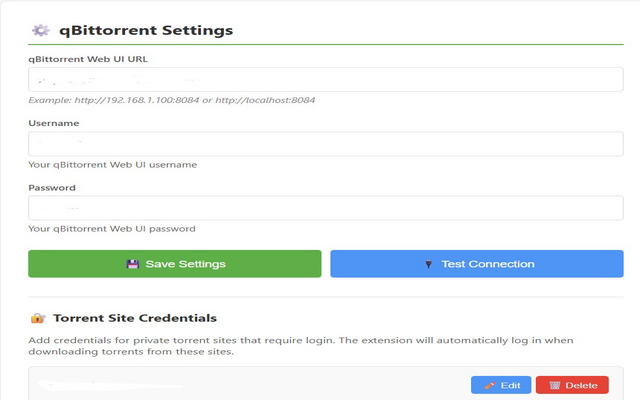This screenshot has height=400, width=640.
Task: Click 'Your qBittorrent Web UI username' hint
Action: point(112,165)
